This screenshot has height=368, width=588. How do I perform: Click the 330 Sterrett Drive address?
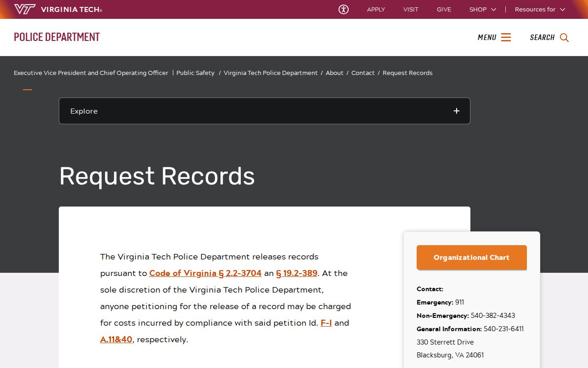pos(445,342)
